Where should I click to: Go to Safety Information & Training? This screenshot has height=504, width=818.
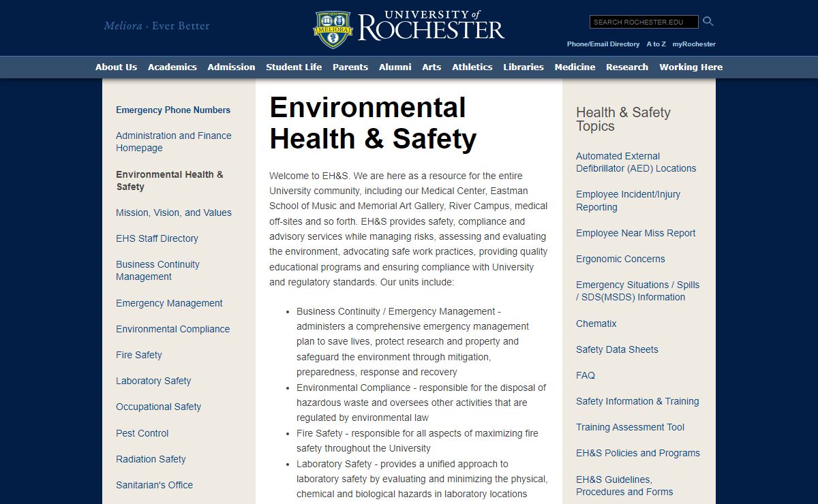[x=637, y=401]
